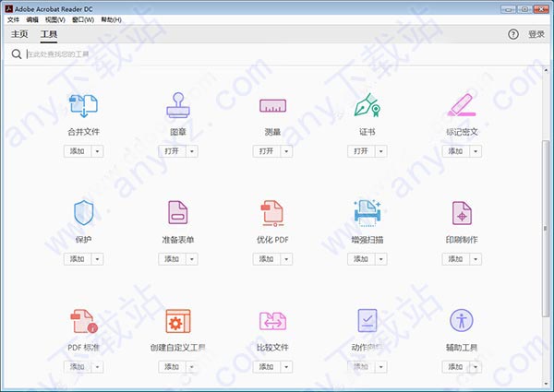Select the 标记密文 redaction marker icon
The image size is (554, 392).
(x=462, y=105)
